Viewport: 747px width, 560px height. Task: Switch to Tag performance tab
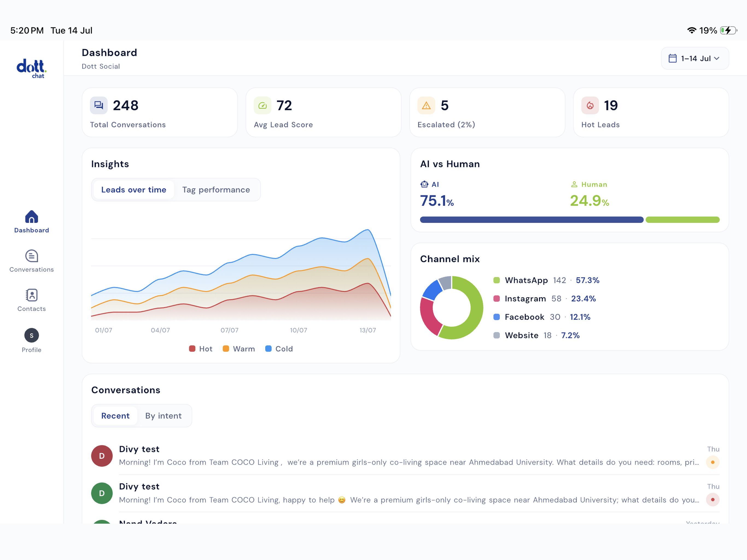click(216, 190)
